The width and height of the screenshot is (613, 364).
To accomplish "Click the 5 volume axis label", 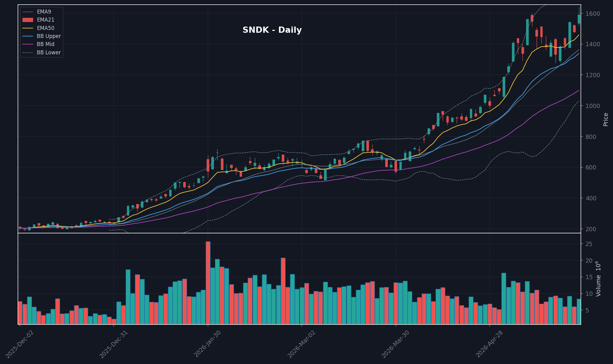I will (587, 310).
